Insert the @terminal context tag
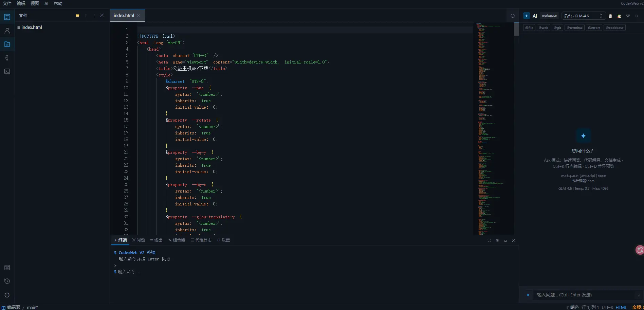Screen dimensions: 644x310 [x=574, y=28]
